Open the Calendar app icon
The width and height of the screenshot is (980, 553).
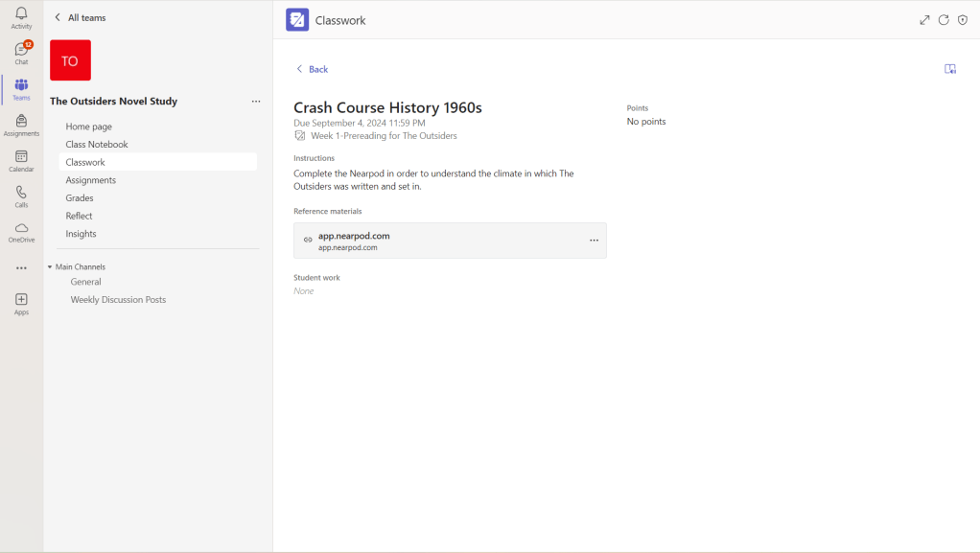pos(21,160)
